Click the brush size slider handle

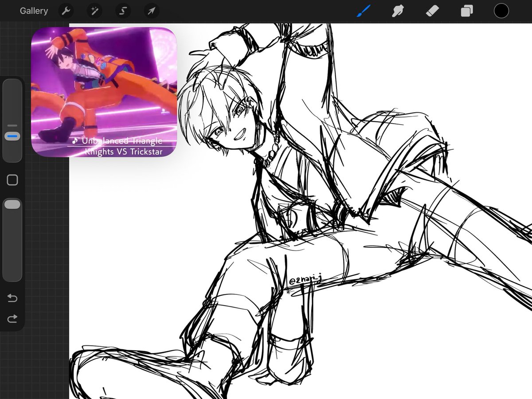(12, 136)
